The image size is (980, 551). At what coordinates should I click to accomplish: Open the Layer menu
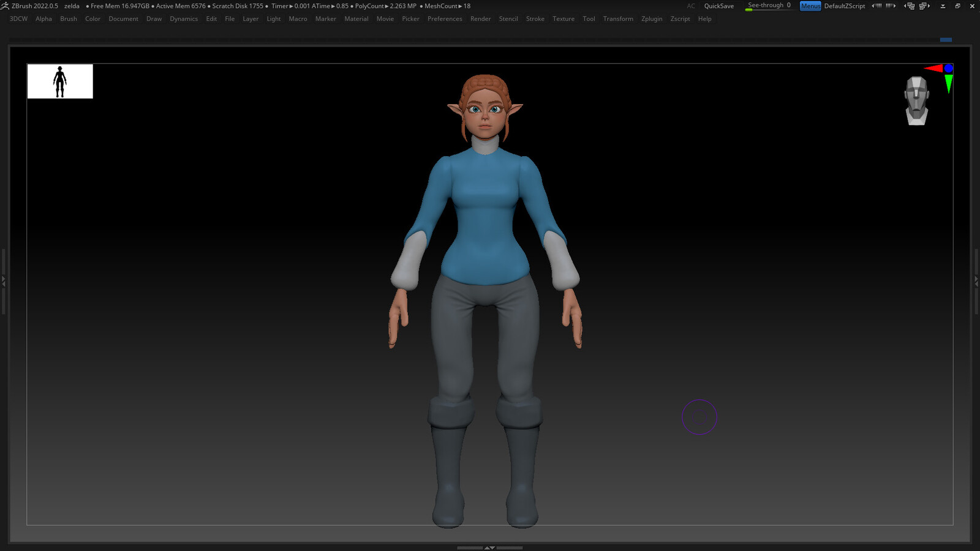click(251, 19)
